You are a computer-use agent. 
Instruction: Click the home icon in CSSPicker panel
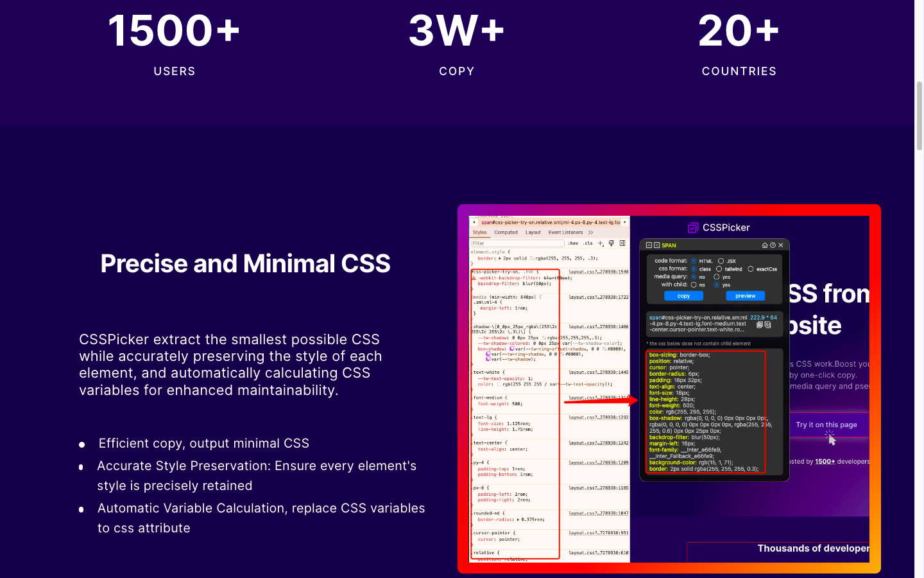765,245
